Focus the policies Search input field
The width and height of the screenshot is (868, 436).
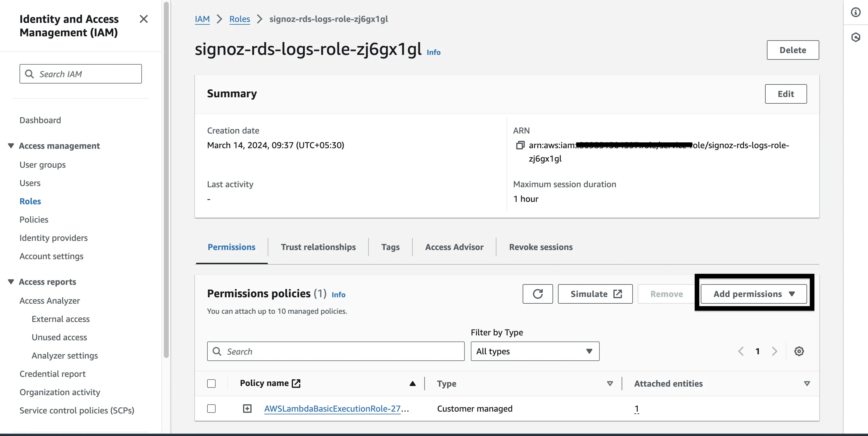336,351
